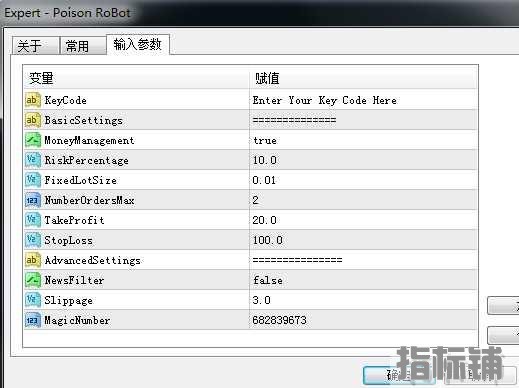This screenshot has height=388, width=519.
Task: Click the double icon beside RiskPercentage
Action: point(33,160)
